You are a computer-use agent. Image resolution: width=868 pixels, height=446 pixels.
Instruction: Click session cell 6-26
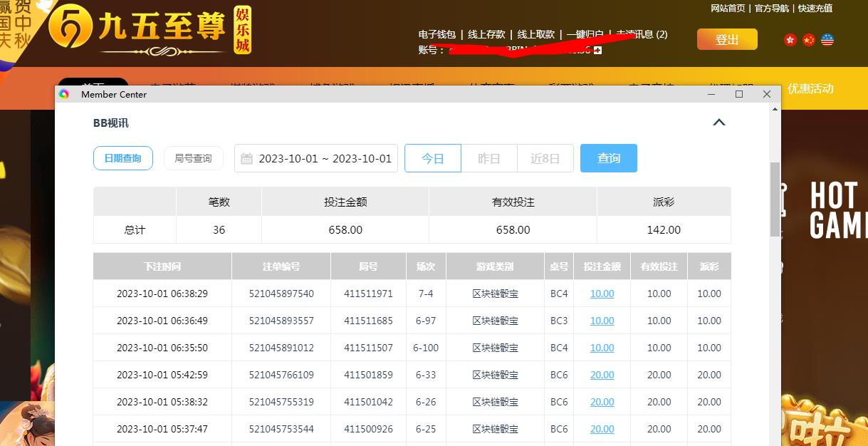[426, 402]
